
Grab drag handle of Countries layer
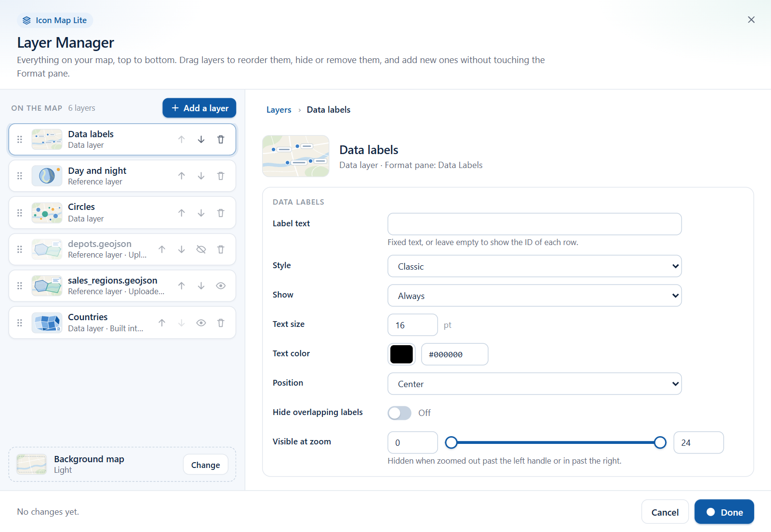click(x=20, y=323)
